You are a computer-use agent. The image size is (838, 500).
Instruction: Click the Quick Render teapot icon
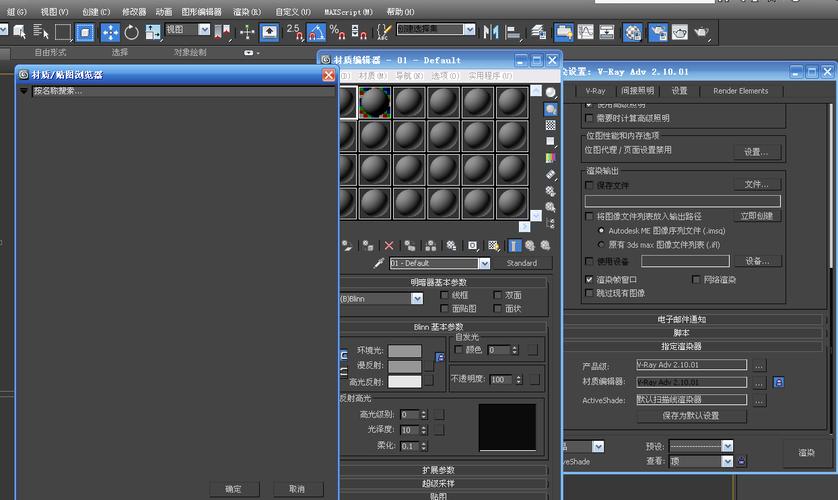(701, 33)
